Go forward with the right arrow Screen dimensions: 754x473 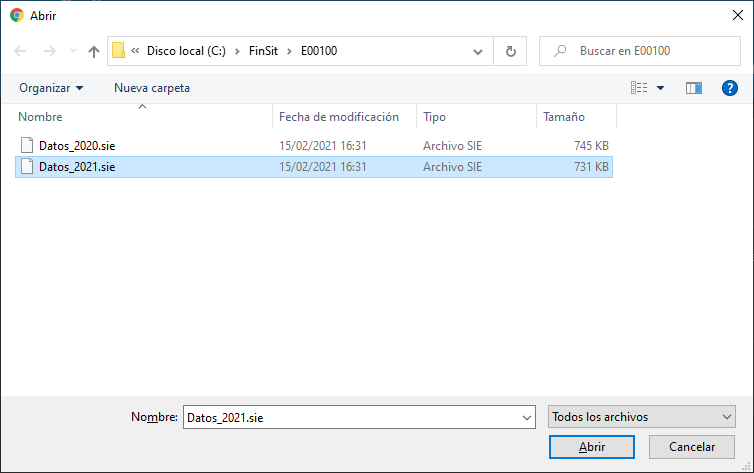click(x=50, y=51)
